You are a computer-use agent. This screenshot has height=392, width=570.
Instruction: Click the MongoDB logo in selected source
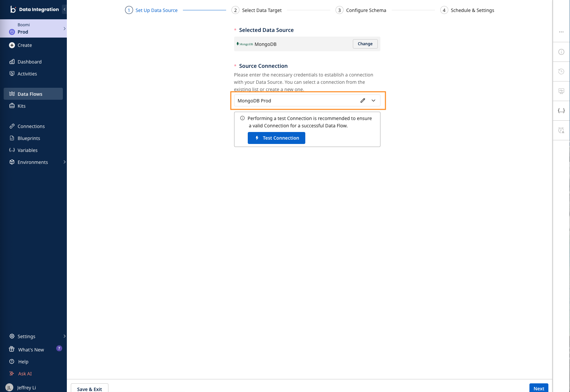pos(245,44)
